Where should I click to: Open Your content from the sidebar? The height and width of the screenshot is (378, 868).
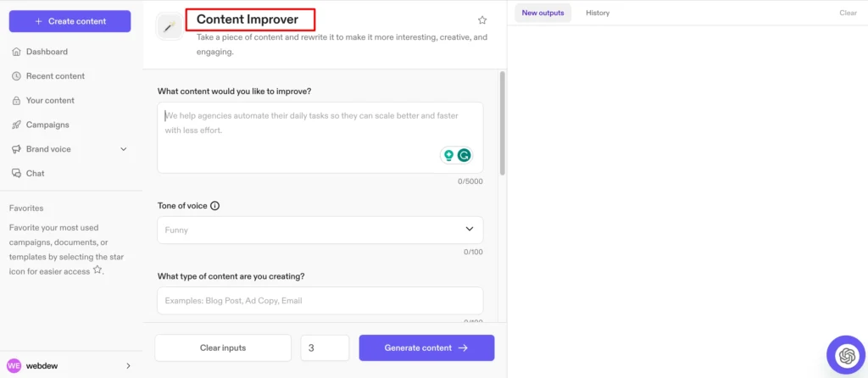[50, 101]
